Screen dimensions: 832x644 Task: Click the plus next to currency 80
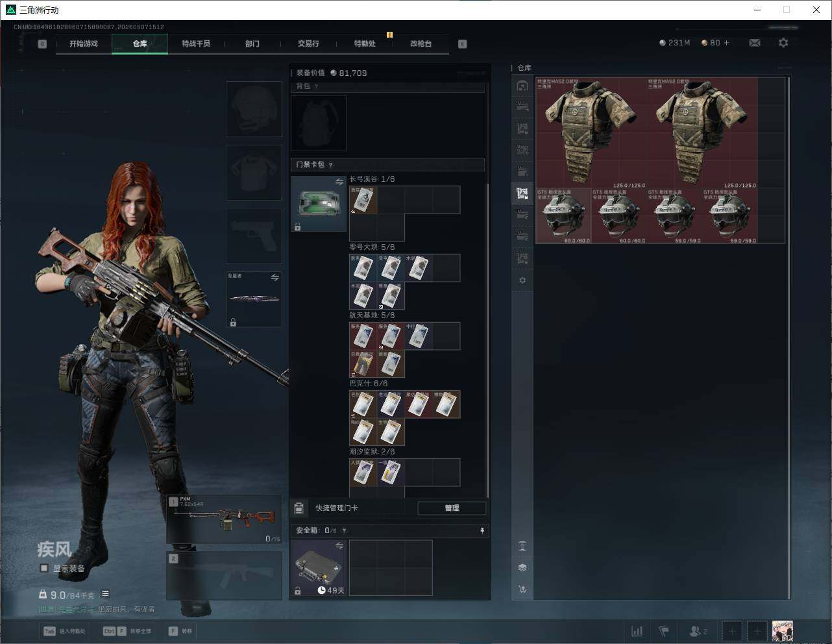coord(726,43)
